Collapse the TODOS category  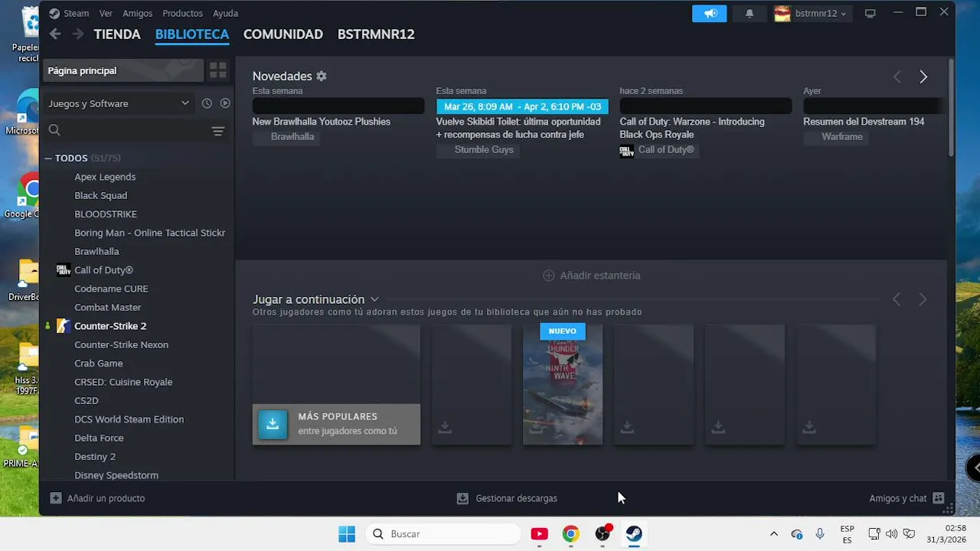coord(48,158)
